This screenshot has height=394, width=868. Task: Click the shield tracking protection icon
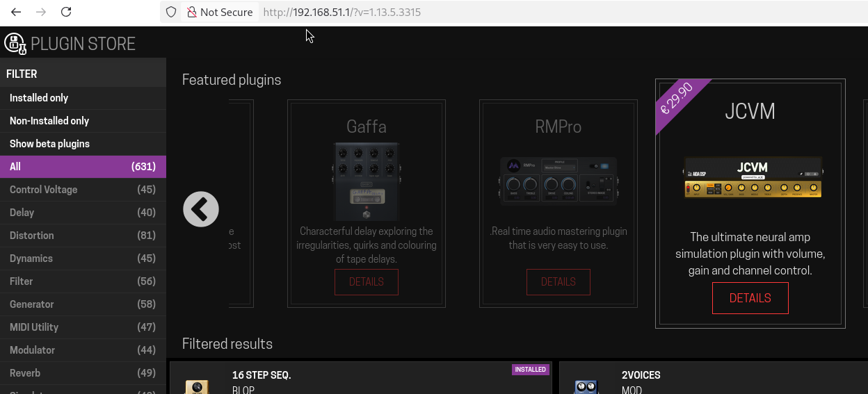[171, 12]
